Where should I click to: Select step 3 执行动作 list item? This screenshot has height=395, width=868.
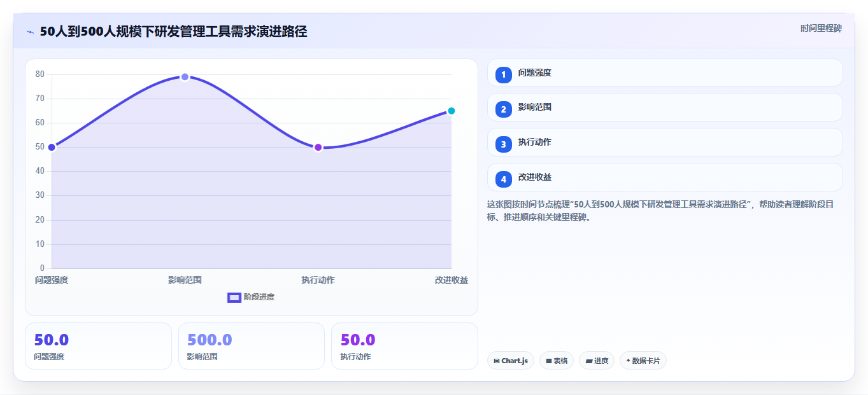(x=665, y=142)
